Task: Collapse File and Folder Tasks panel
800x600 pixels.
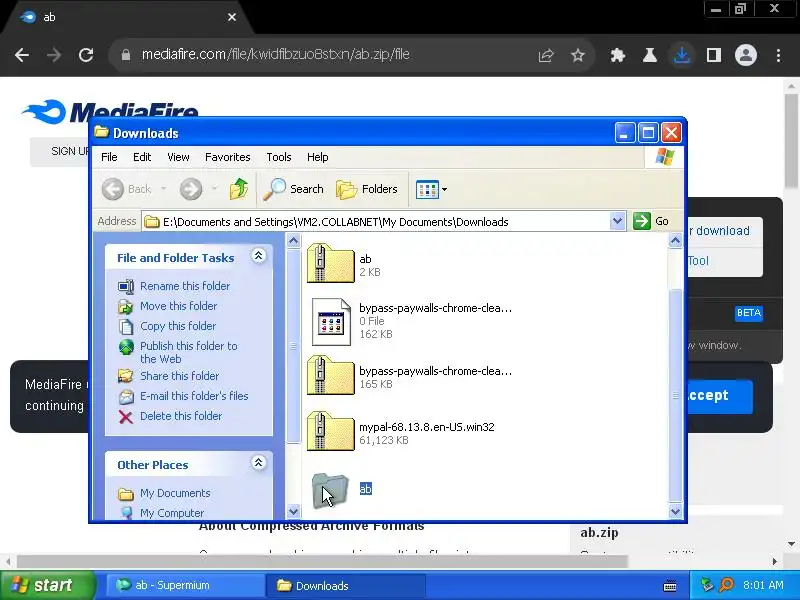Action: click(259, 256)
